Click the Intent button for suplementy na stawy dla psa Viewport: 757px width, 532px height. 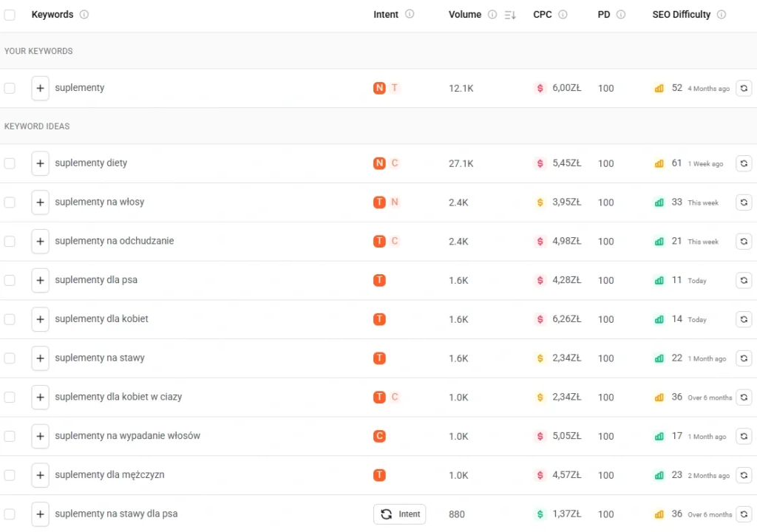400,514
